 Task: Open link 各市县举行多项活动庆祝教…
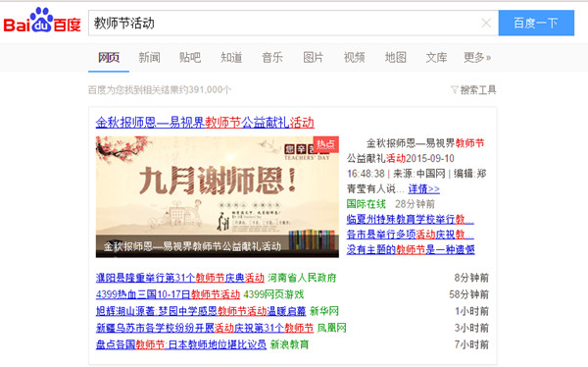click(411, 235)
